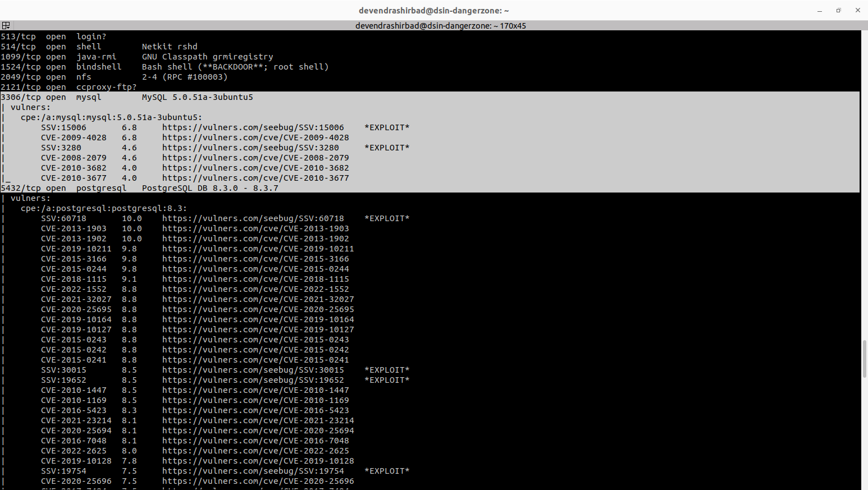Viewport: 868px width, 490px height.
Task: Open the SSV:15006 vulners link
Action: click(253, 127)
